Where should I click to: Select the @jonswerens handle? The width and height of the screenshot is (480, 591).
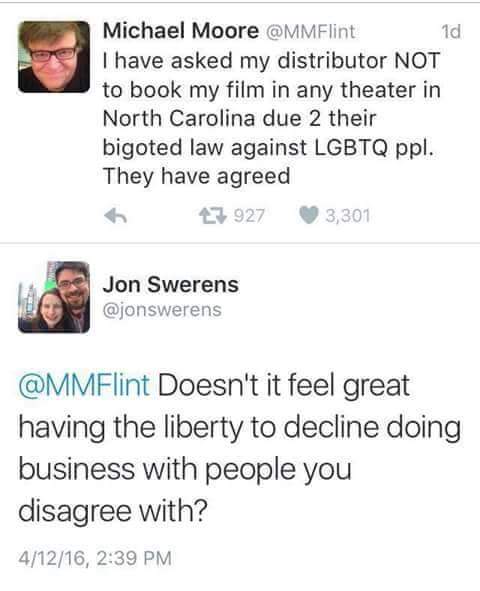pos(162,310)
